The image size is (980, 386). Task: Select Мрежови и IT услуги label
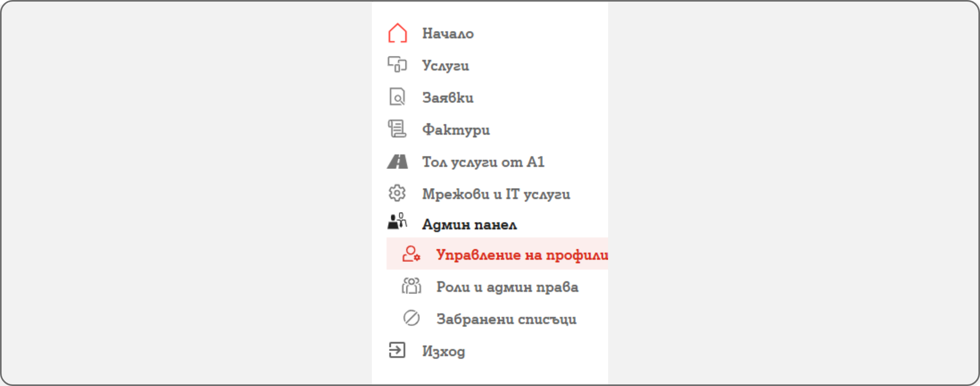pyautogui.click(x=496, y=194)
